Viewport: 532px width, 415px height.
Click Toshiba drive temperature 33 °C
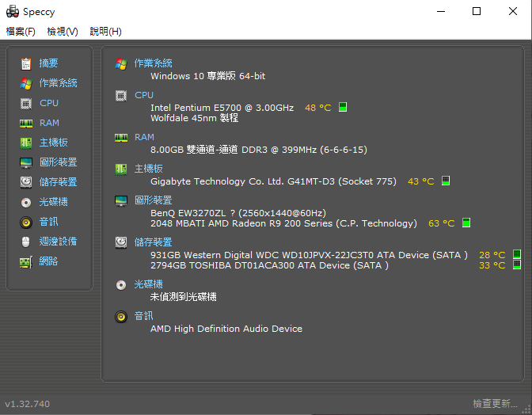tap(492, 265)
